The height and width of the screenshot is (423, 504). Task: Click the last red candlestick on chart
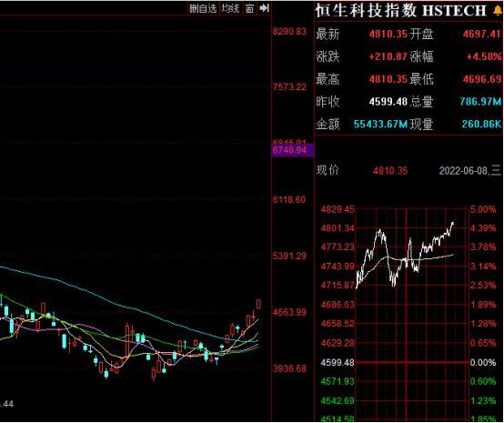(258, 304)
